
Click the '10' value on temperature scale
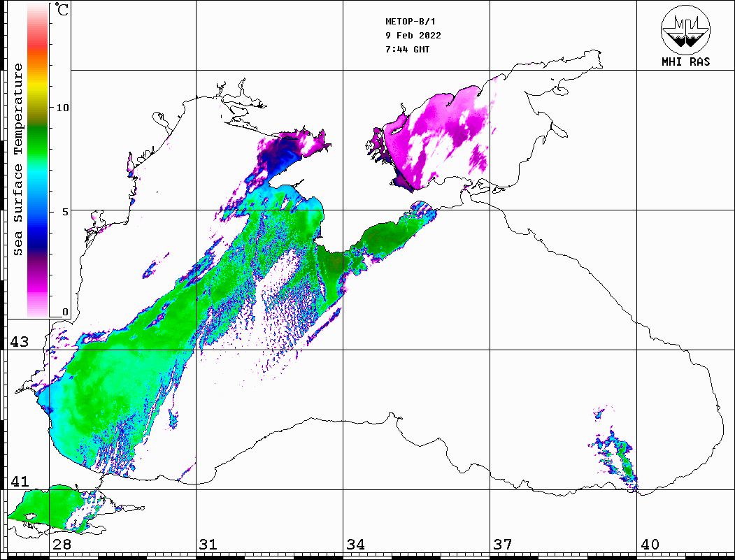pos(62,108)
